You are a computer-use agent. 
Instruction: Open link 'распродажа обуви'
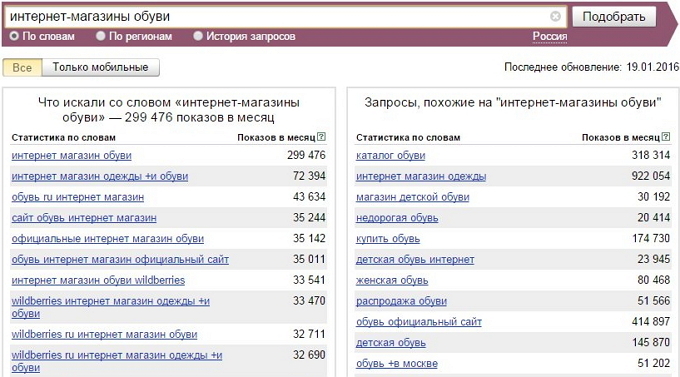tap(401, 301)
